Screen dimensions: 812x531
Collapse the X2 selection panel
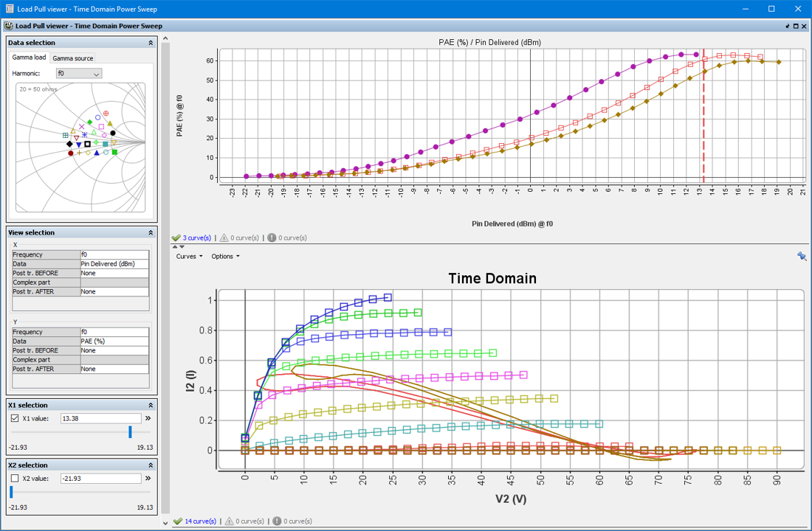151,465
